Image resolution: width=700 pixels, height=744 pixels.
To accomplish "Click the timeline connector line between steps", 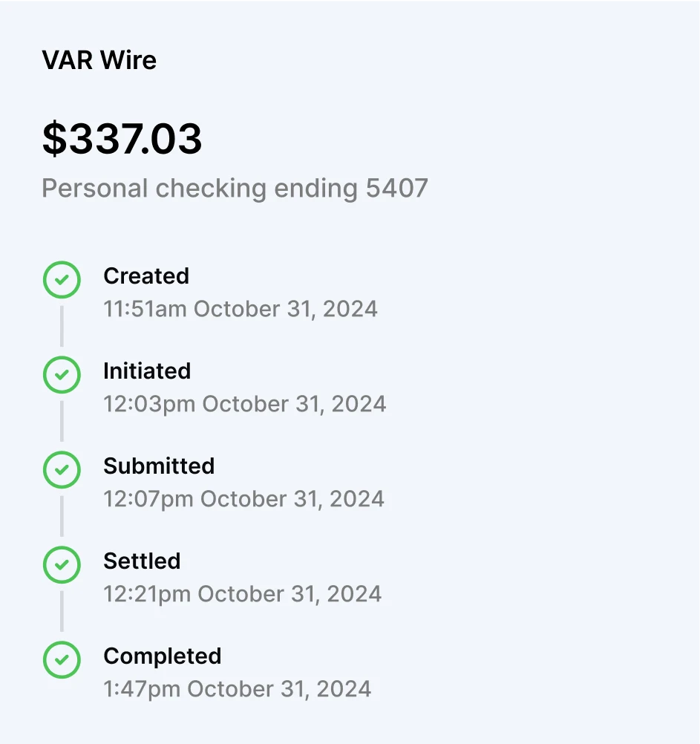I will [62, 327].
